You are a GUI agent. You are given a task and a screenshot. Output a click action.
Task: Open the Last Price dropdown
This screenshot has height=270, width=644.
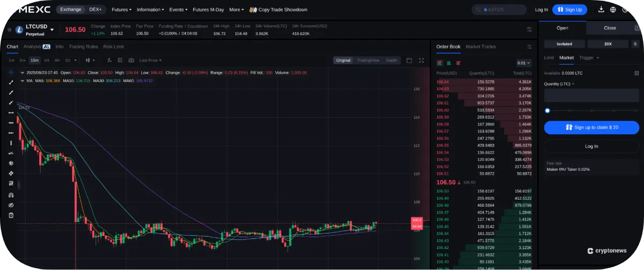click(x=150, y=60)
